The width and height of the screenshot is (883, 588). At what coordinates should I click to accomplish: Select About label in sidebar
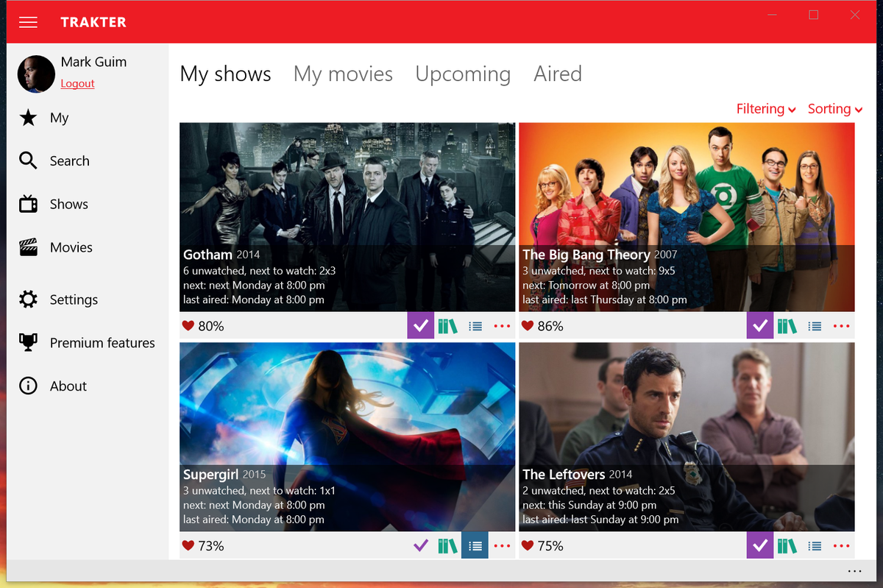[68, 386]
